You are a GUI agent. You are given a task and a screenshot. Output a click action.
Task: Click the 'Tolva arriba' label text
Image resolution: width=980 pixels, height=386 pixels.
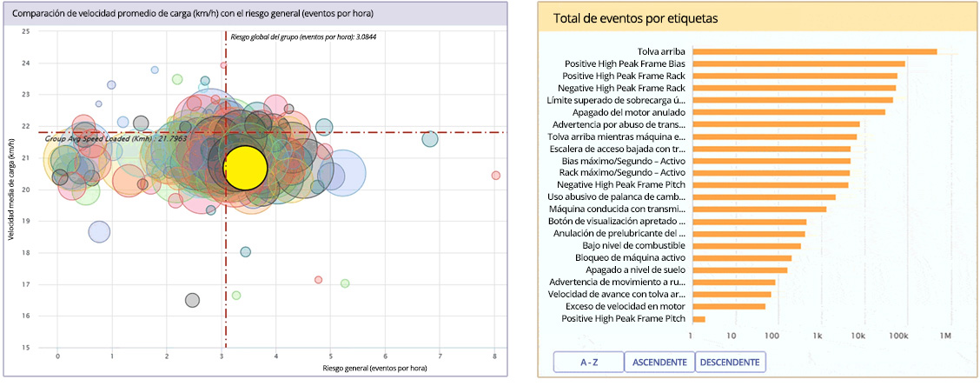tap(661, 51)
